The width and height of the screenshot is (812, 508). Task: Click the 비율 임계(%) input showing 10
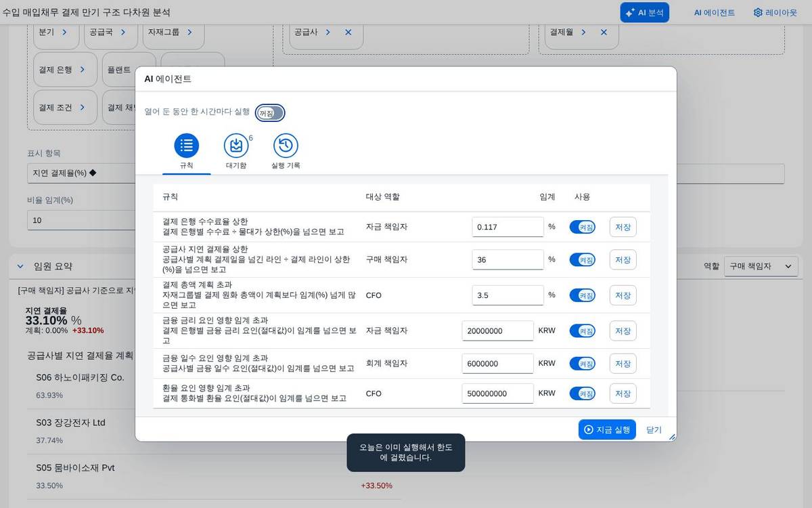point(81,220)
